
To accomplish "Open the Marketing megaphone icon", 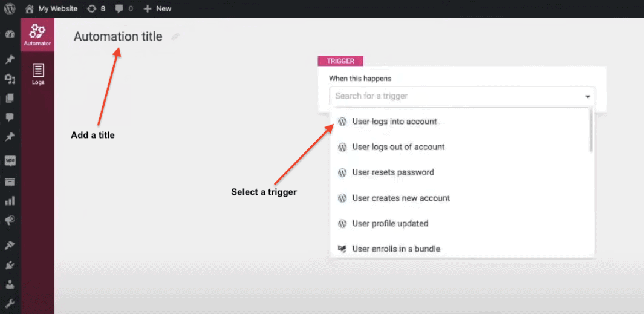I will (x=10, y=221).
